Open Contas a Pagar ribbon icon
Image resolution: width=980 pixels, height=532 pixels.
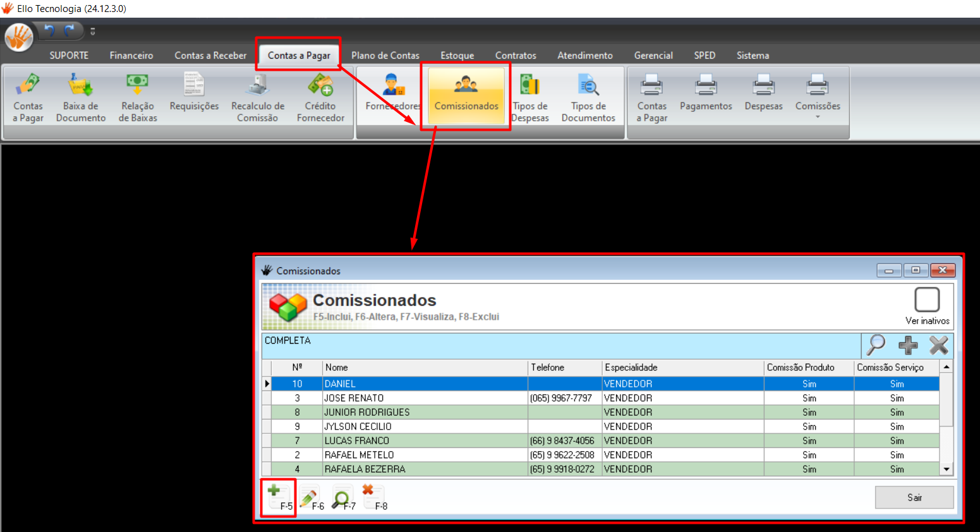[28, 98]
